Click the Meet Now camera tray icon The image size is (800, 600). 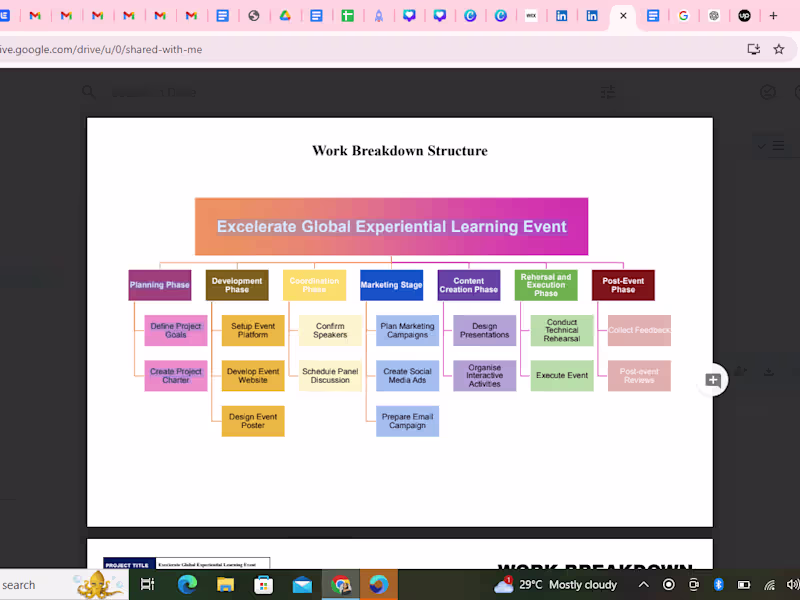(693, 585)
